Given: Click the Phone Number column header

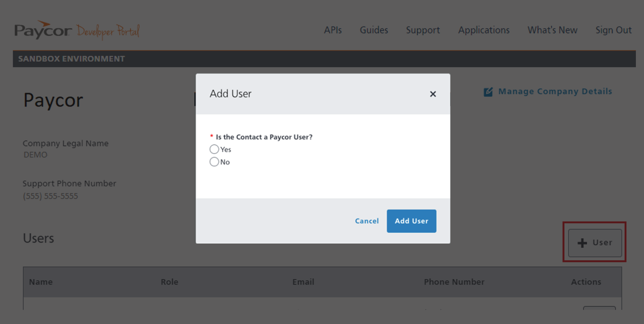Looking at the screenshot, I should [454, 282].
